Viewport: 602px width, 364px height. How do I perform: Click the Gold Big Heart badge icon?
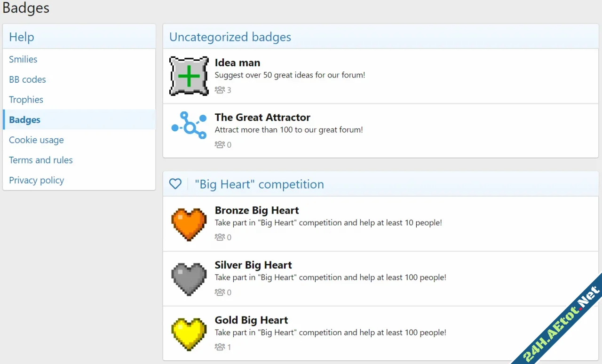point(189,333)
